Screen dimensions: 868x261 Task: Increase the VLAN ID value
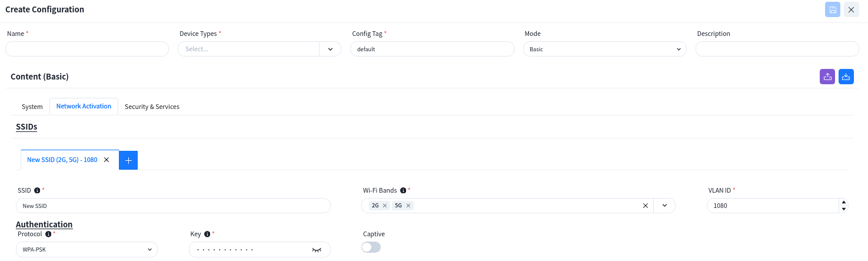pyautogui.click(x=844, y=202)
